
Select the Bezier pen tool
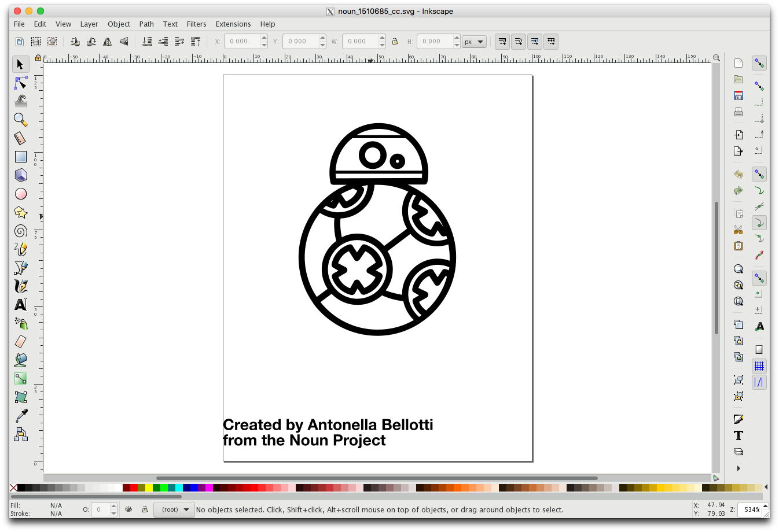tap(20, 268)
